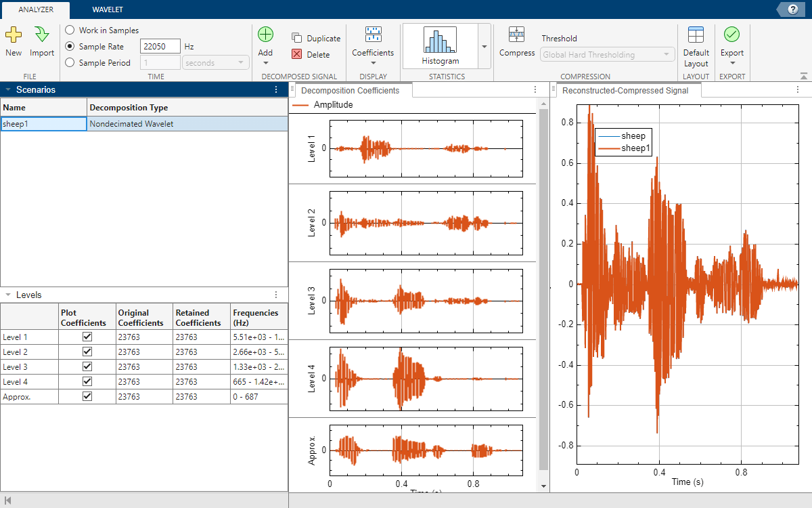This screenshot has height=508, width=812.
Task: Click the Import green arrow icon
Action: [42, 36]
